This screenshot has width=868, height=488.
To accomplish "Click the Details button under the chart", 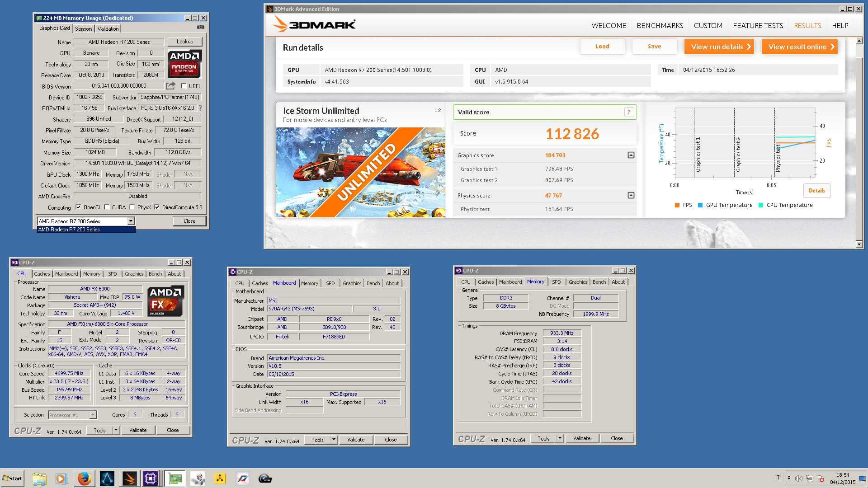I will (817, 191).
